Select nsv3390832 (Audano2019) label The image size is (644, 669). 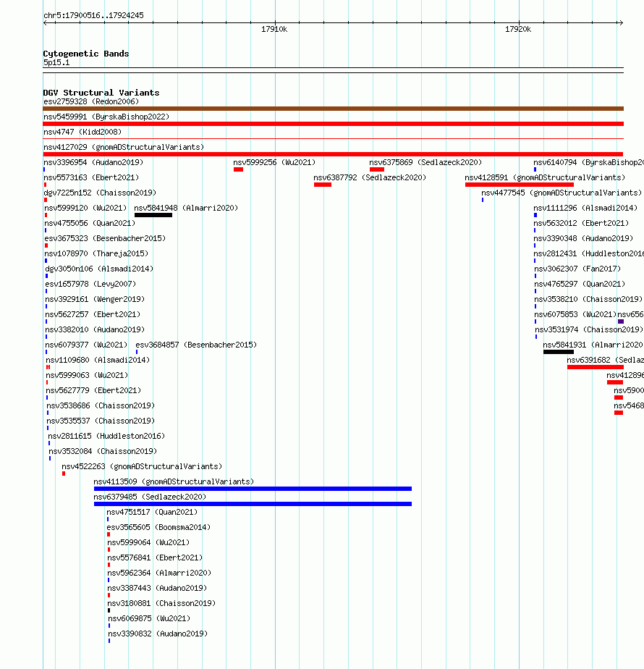(158, 634)
